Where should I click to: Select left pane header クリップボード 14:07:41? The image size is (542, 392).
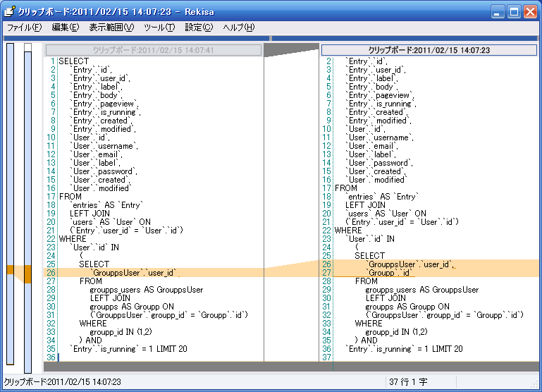[x=154, y=50]
